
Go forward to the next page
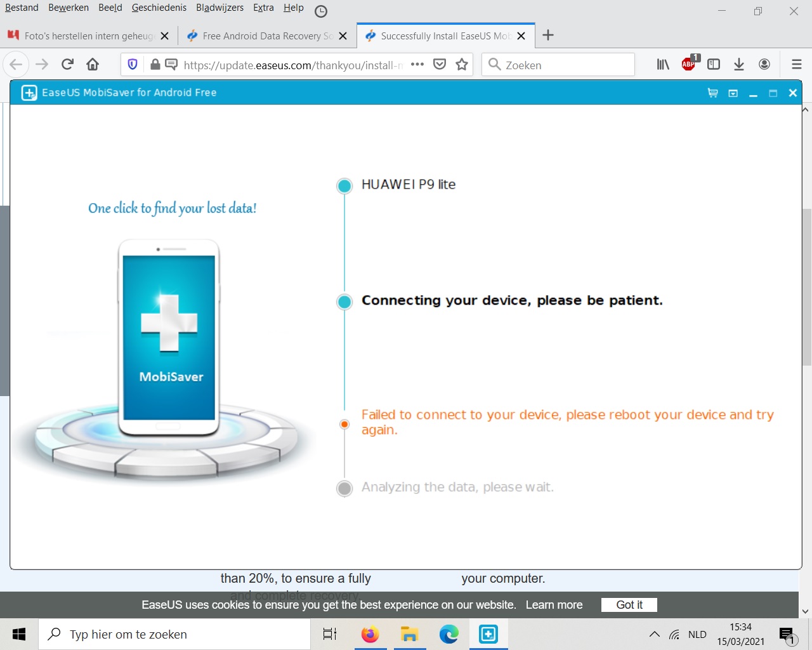click(x=42, y=64)
